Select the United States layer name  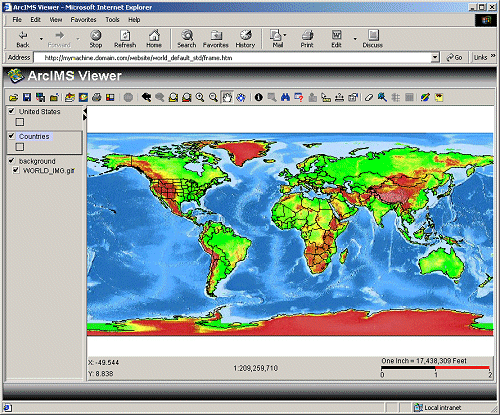point(39,111)
